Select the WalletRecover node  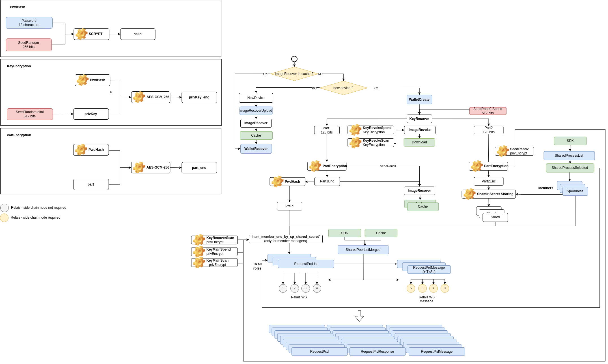[256, 149]
